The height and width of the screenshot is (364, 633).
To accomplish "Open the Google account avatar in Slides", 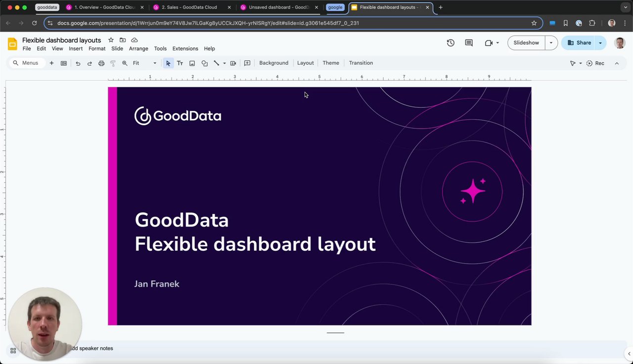I will point(620,43).
